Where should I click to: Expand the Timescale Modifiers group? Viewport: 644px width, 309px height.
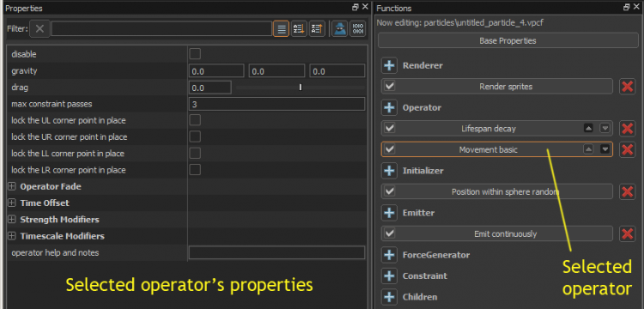(12, 236)
